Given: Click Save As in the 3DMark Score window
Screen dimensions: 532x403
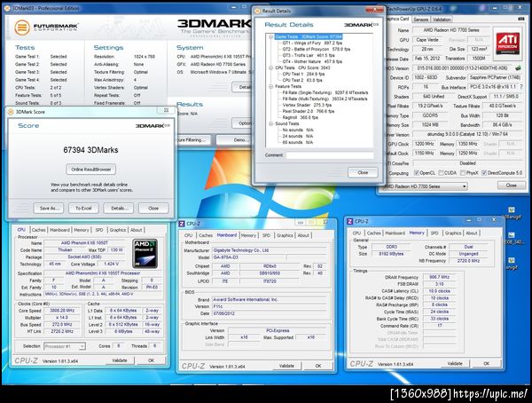Looking at the screenshot, I should coord(49,209).
